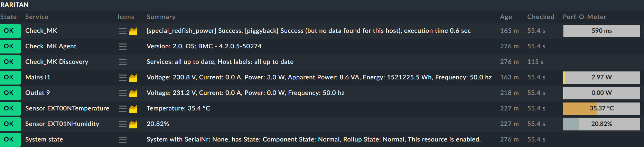The width and height of the screenshot is (644, 147).
Task: Show performance graph for Mains I1
Action: [x=133, y=78]
